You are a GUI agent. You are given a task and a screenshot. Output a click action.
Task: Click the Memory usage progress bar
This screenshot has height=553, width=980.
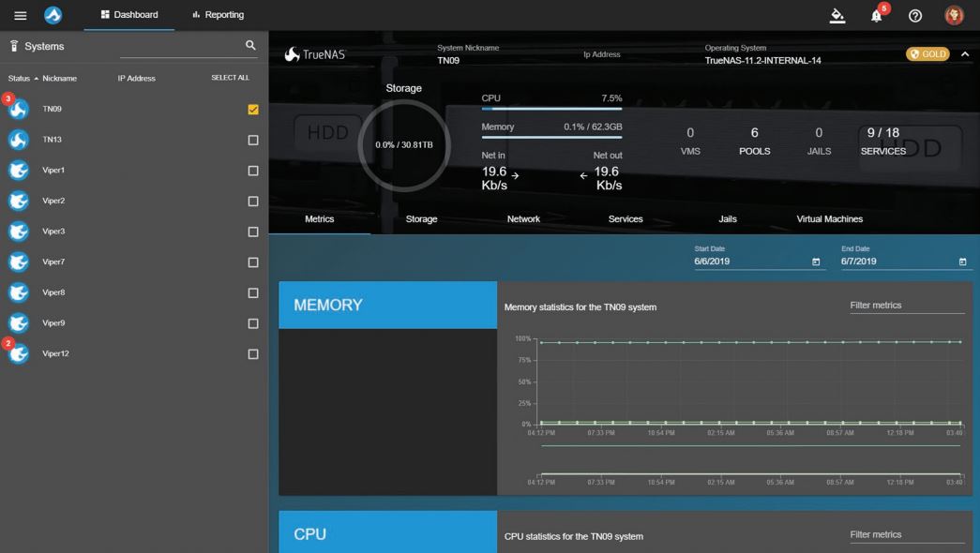click(551, 137)
